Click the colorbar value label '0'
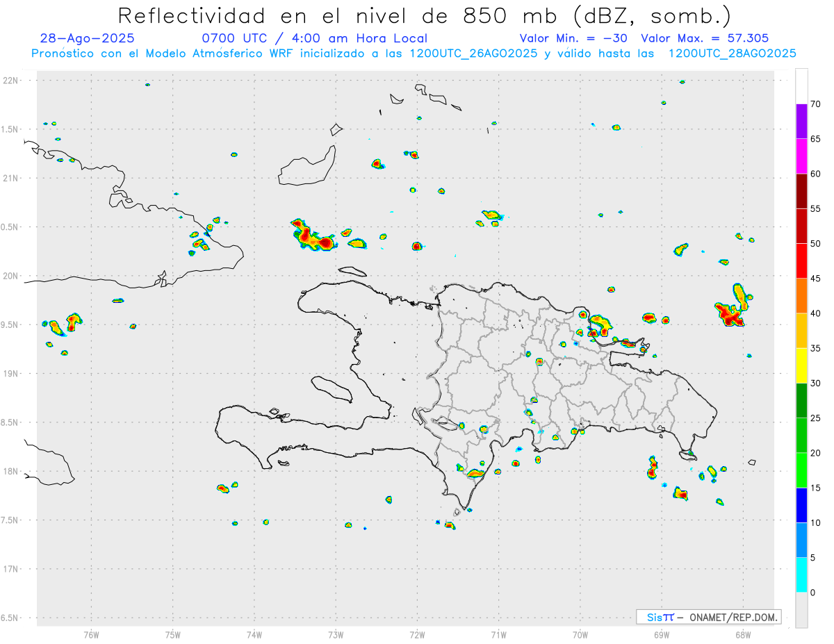Image resolution: width=834 pixels, height=644 pixels. [813, 593]
